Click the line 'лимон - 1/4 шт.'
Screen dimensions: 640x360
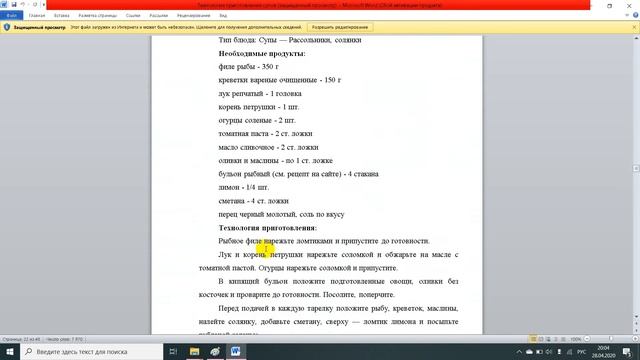pos(244,187)
